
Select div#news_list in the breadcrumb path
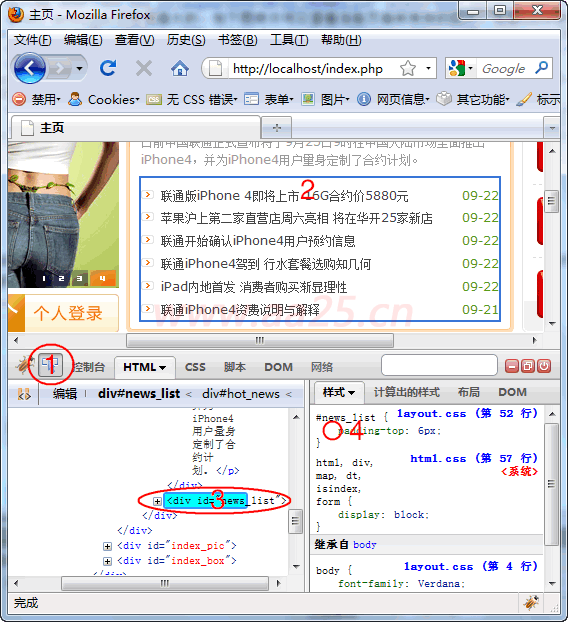(139, 394)
